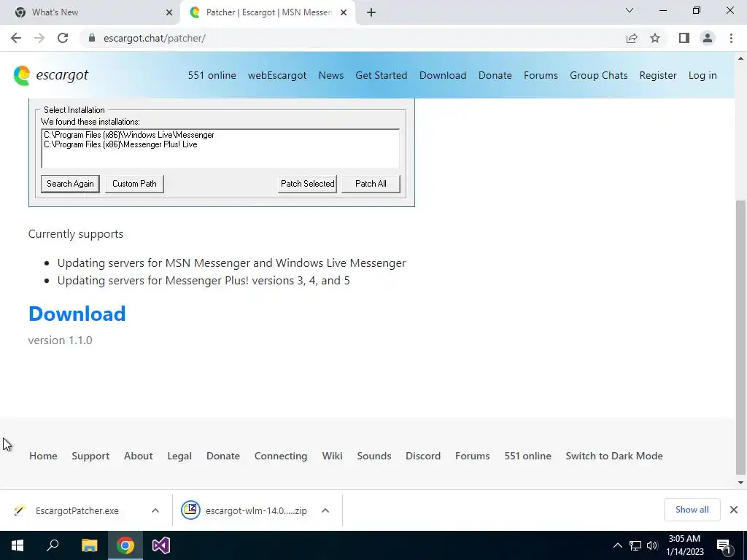Open footer Sounds link

374,456
